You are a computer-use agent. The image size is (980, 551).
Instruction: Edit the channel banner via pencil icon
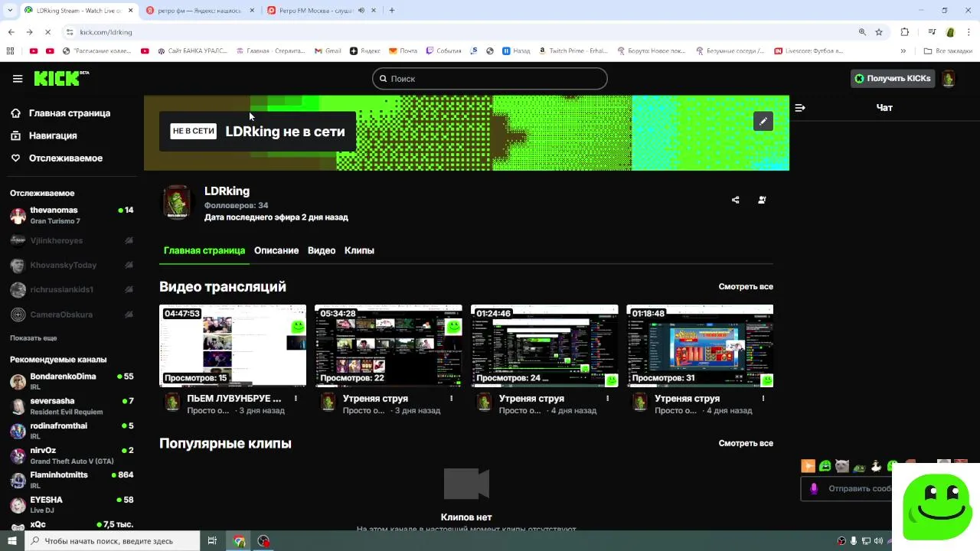click(763, 121)
